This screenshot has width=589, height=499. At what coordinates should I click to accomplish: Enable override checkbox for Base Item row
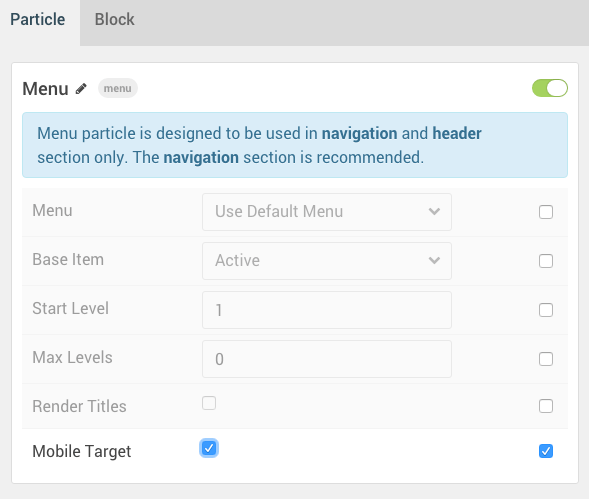point(546,261)
